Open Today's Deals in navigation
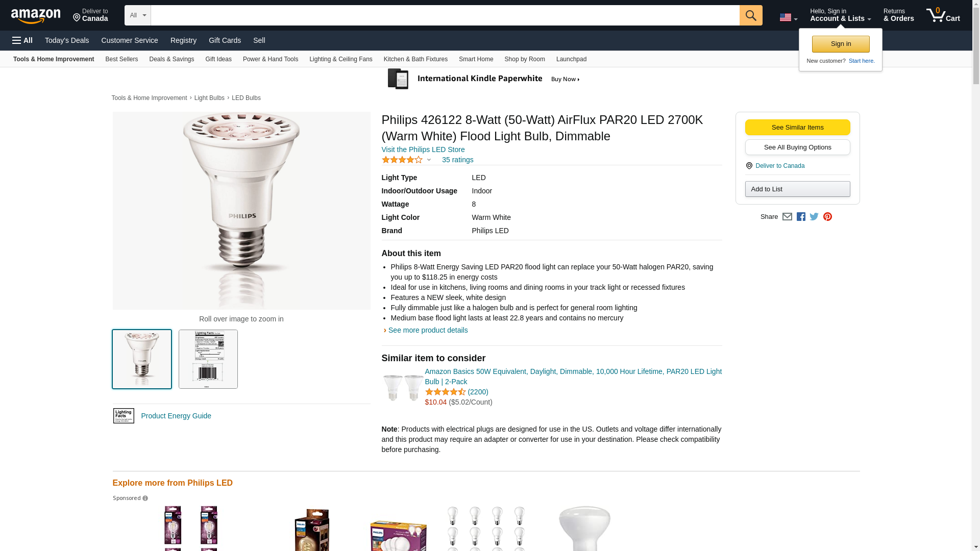 coord(66,40)
